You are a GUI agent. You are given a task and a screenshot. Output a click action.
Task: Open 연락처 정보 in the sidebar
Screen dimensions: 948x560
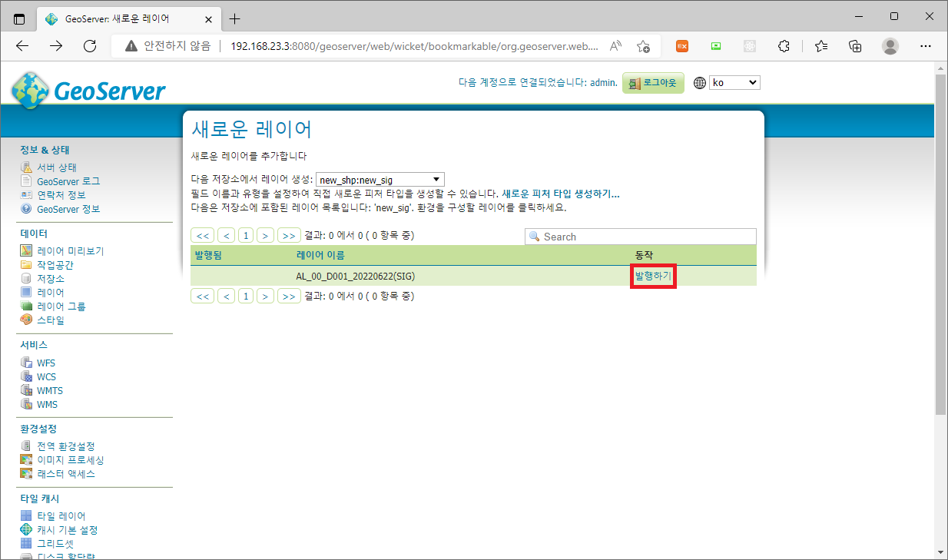(x=61, y=195)
